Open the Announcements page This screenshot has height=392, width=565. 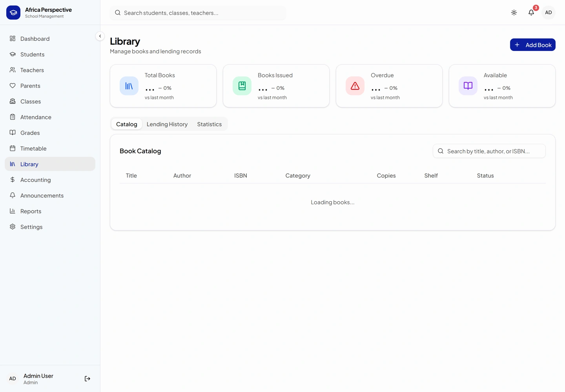[x=50, y=195]
